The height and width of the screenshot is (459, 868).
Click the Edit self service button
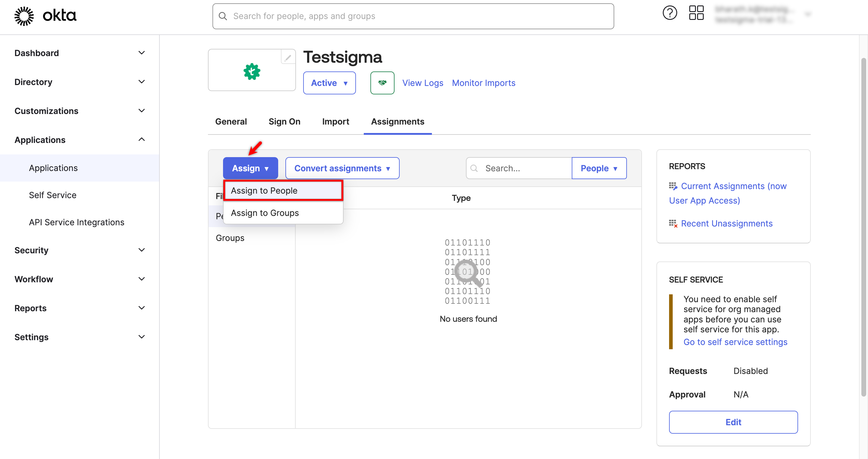tap(733, 422)
